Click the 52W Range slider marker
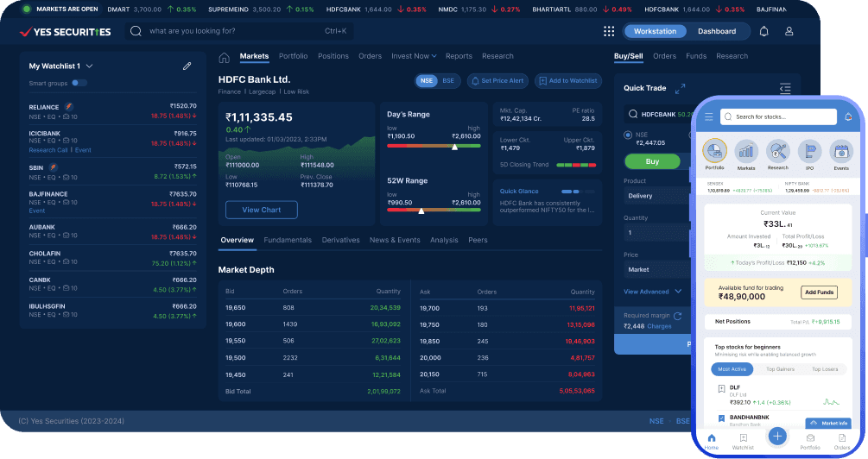This screenshot has width=868, height=459. click(x=421, y=211)
